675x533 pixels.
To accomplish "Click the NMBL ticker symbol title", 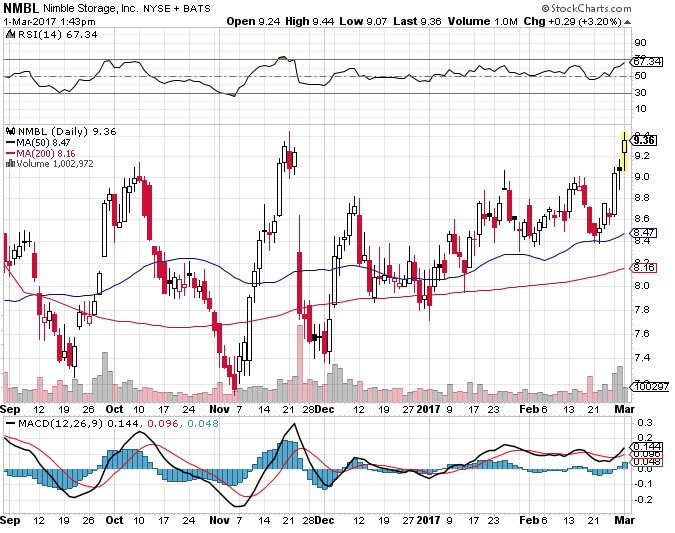I will coord(21,8).
